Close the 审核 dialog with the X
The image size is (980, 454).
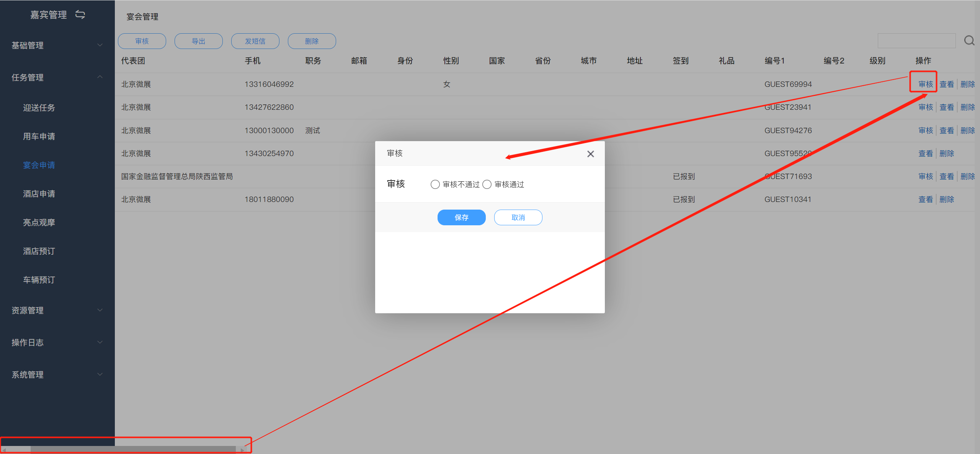coord(590,154)
